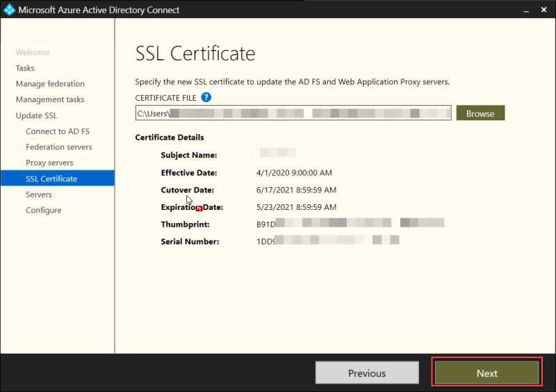556x392 pixels.
Task: Select the Federation servers step
Action: tap(59, 147)
